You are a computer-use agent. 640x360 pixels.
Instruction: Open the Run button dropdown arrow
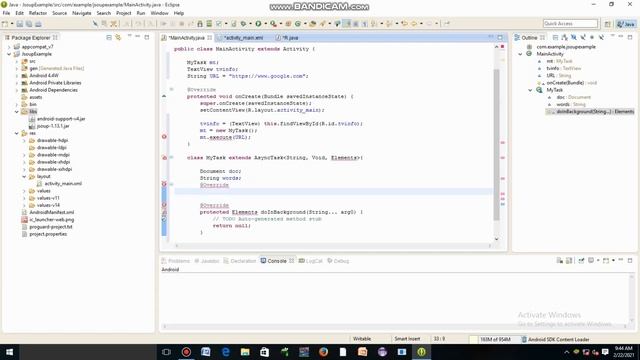pyautogui.click(x=265, y=24)
